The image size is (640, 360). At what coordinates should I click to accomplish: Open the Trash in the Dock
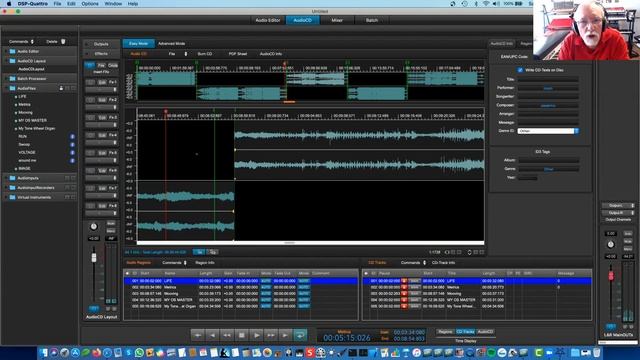point(596,353)
